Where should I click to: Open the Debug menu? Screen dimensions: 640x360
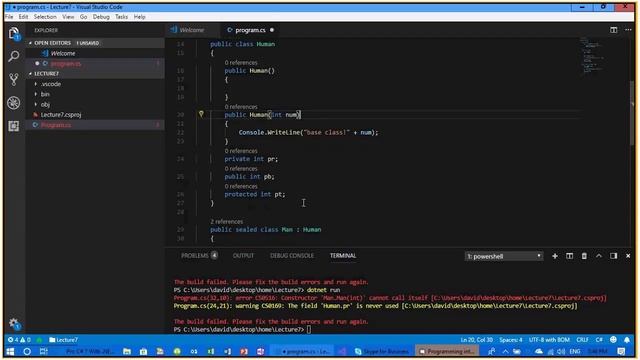tap(101, 17)
